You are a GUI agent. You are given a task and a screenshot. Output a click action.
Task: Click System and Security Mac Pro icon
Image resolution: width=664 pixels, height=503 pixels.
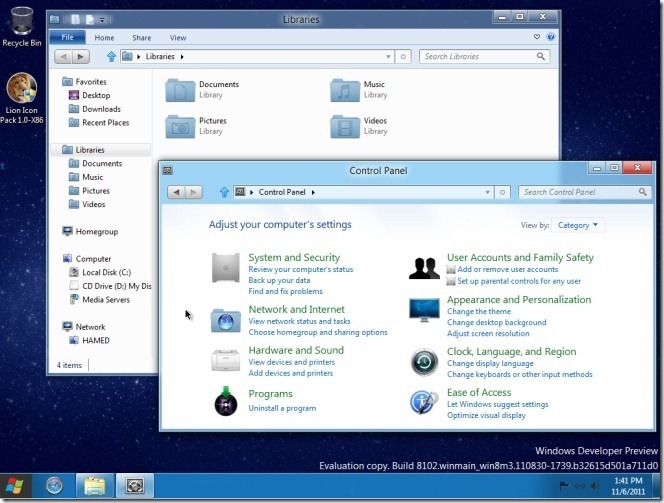226,268
